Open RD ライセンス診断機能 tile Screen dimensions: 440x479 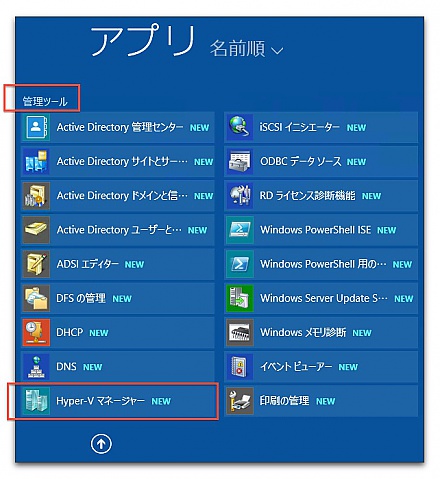click(321, 196)
